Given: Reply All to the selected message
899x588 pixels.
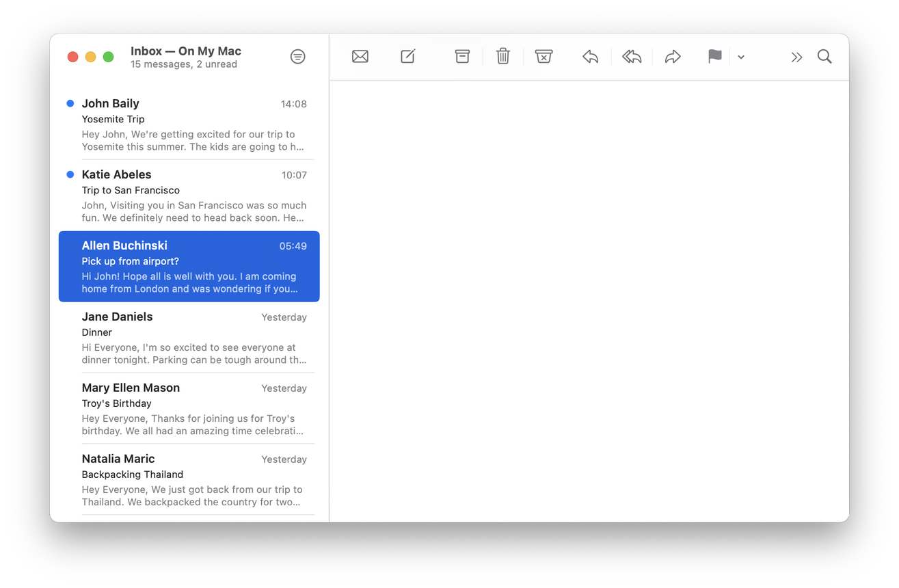Looking at the screenshot, I should pyautogui.click(x=632, y=57).
